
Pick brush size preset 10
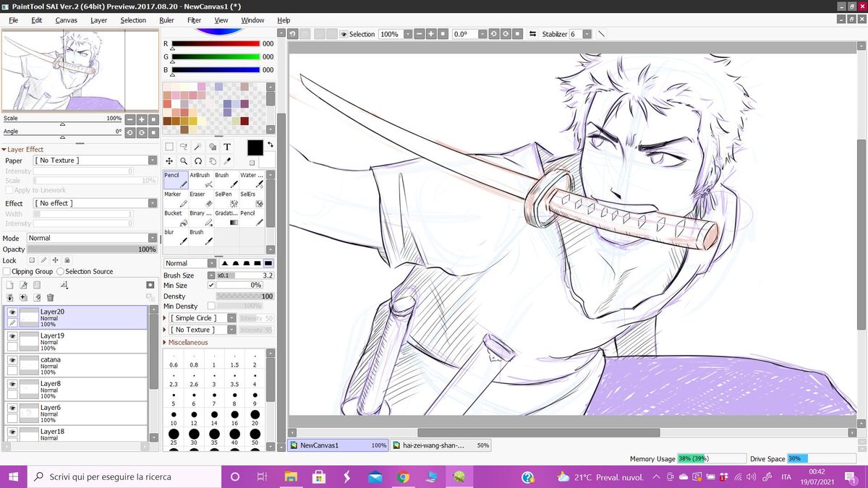coord(174,418)
